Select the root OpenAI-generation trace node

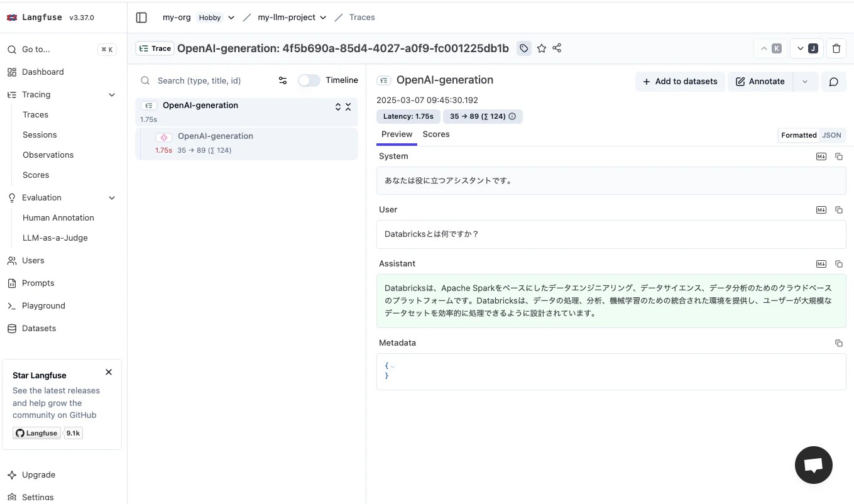coord(247,112)
